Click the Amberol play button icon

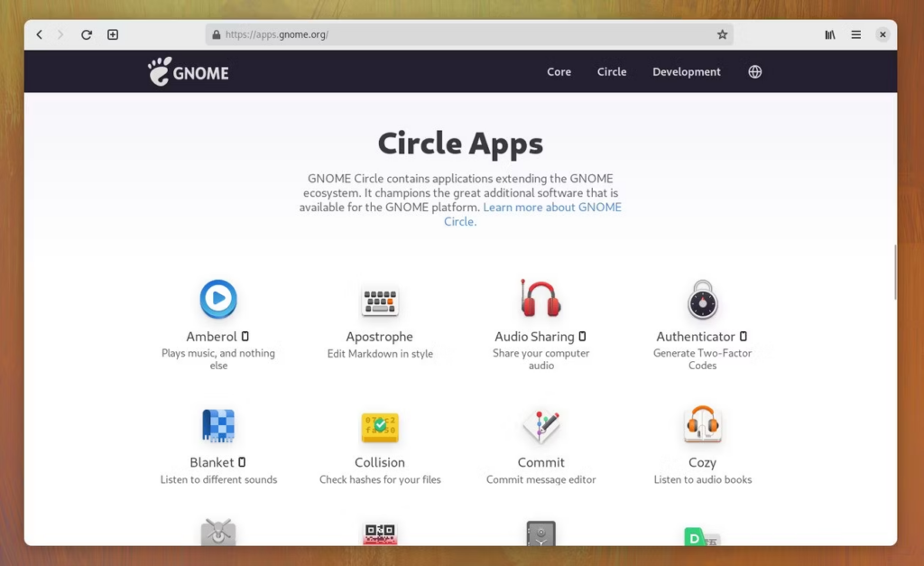[x=218, y=299]
